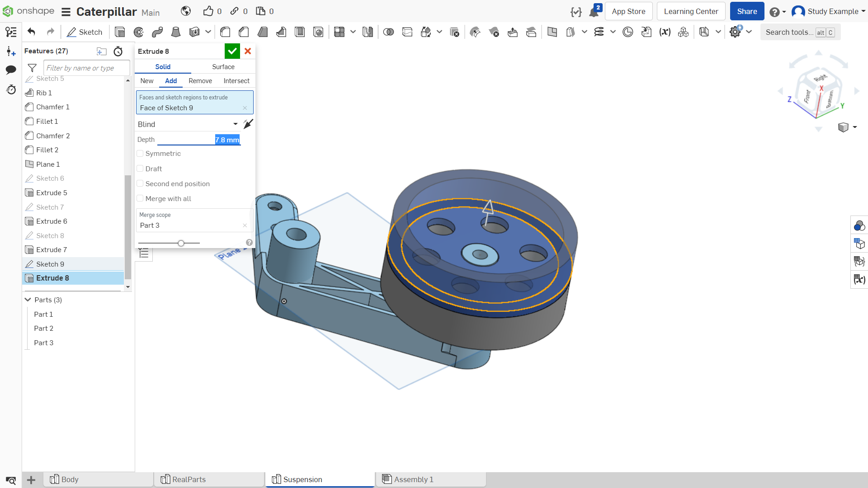Image resolution: width=868 pixels, height=488 pixels.
Task: Select Part 3 in the Parts list
Action: click(44, 343)
